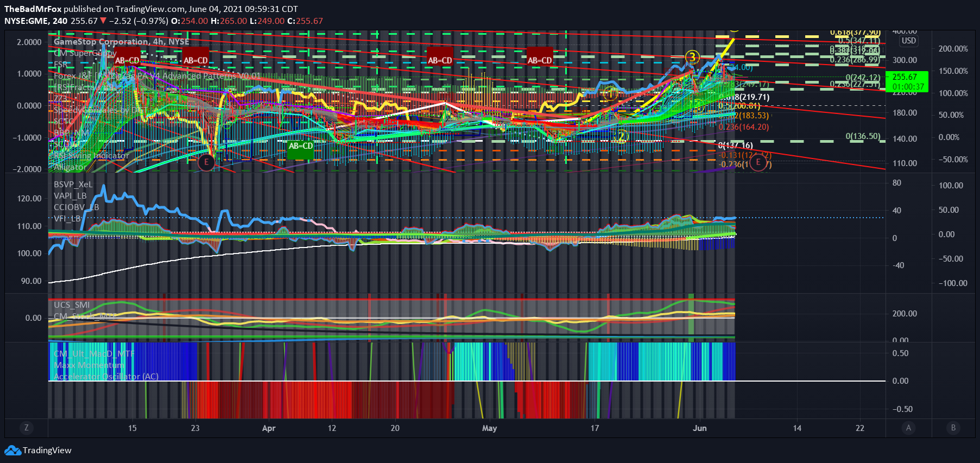Select the VFI_LB indicator label
This screenshot has height=463, width=980.
pos(67,218)
